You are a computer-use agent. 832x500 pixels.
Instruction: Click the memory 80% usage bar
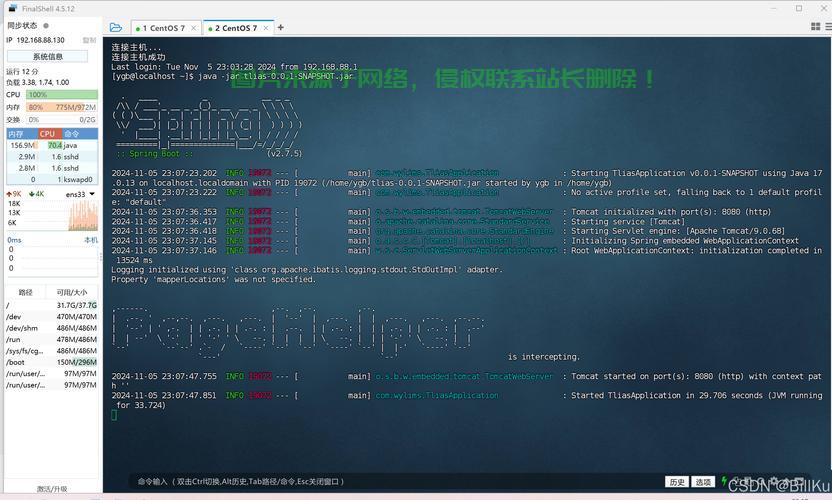pyautogui.click(x=62, y=107)
